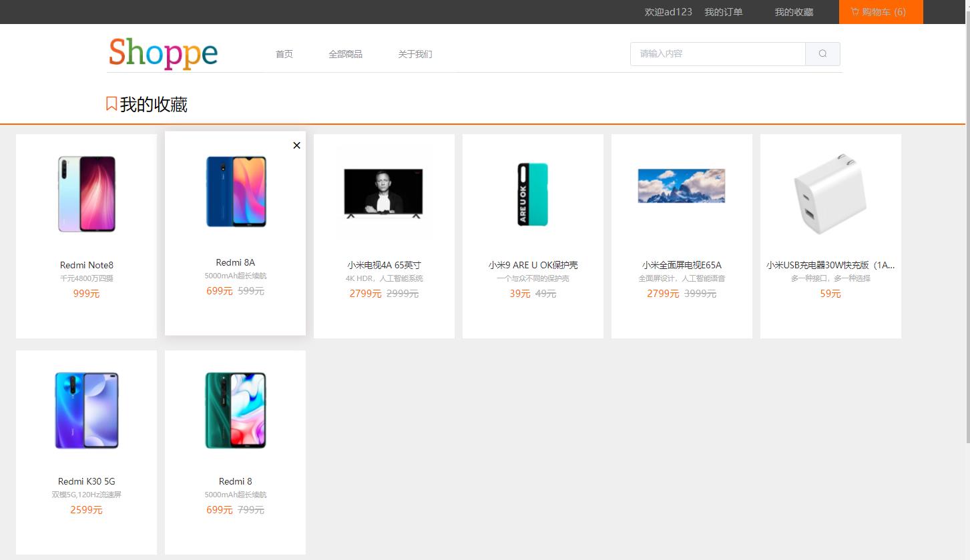Open the Redmi 8A phone image

[x=236, y=192]
